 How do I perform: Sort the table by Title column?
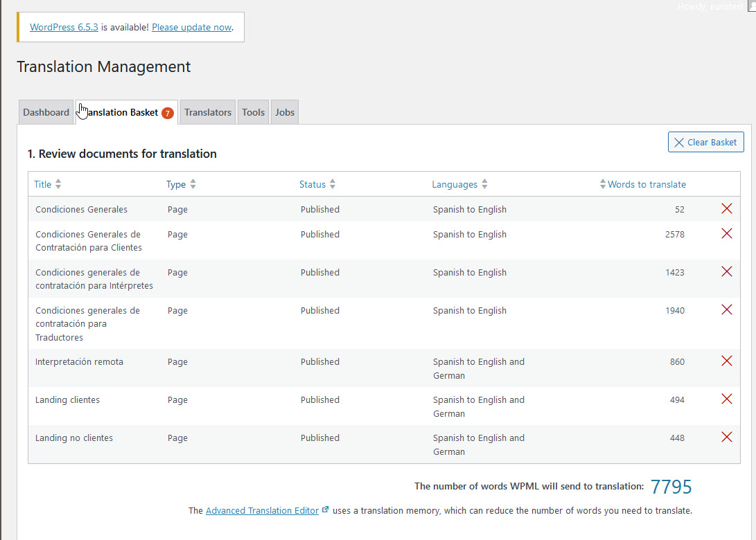pos(43,184)
